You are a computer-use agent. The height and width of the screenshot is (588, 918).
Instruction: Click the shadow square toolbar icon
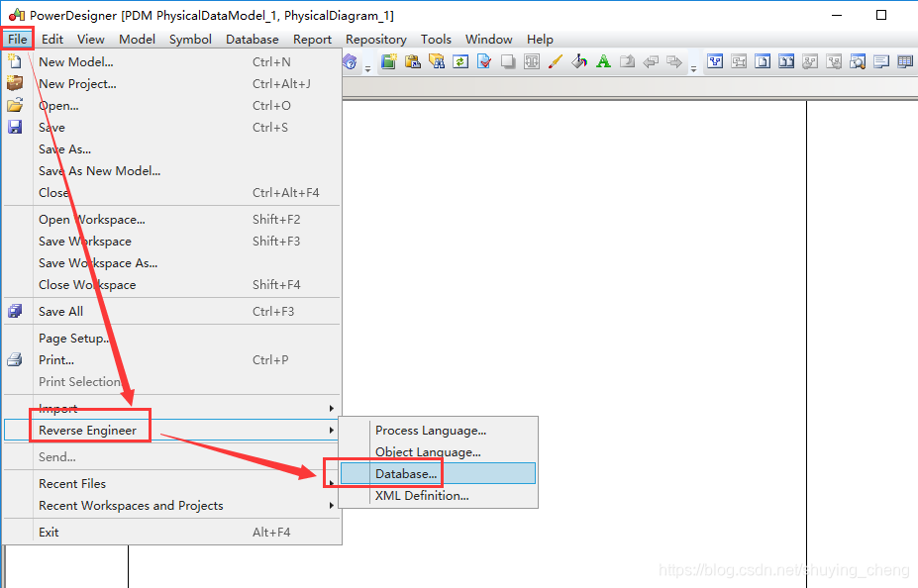click(508, 61)
